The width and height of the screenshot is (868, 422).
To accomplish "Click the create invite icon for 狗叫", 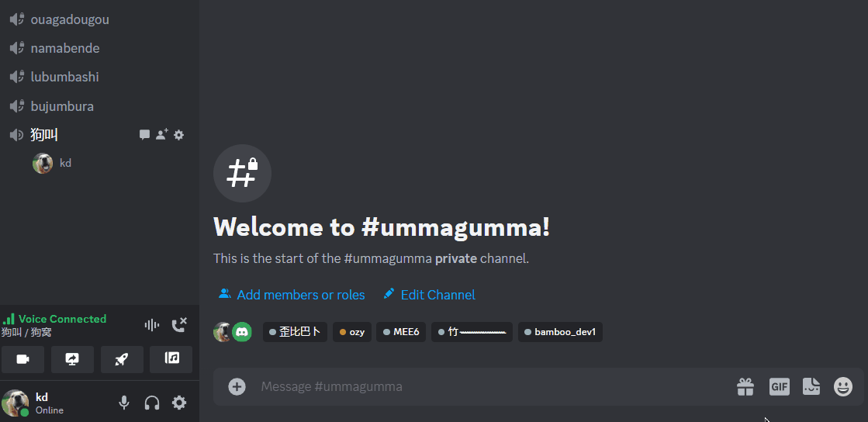I will (x=161, y=134).
